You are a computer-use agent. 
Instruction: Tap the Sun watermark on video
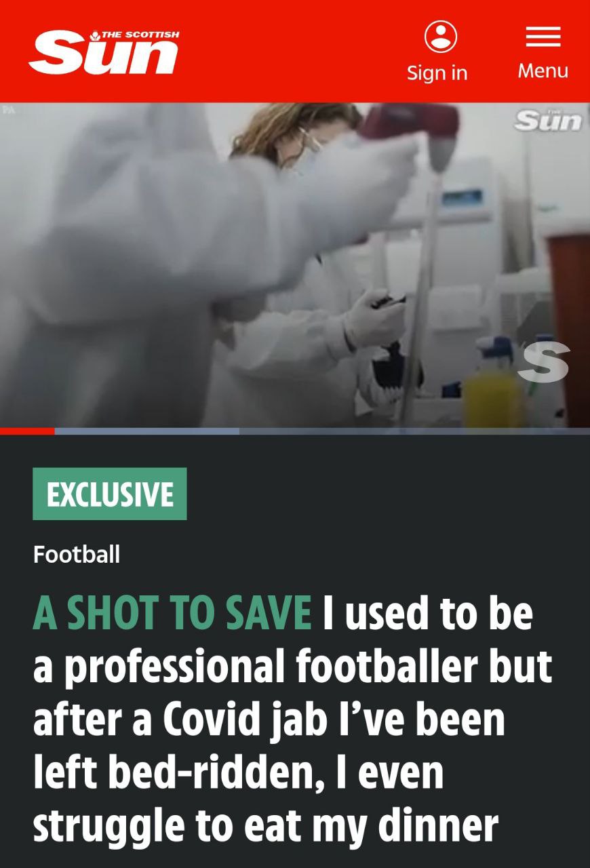tap(548, 120)
